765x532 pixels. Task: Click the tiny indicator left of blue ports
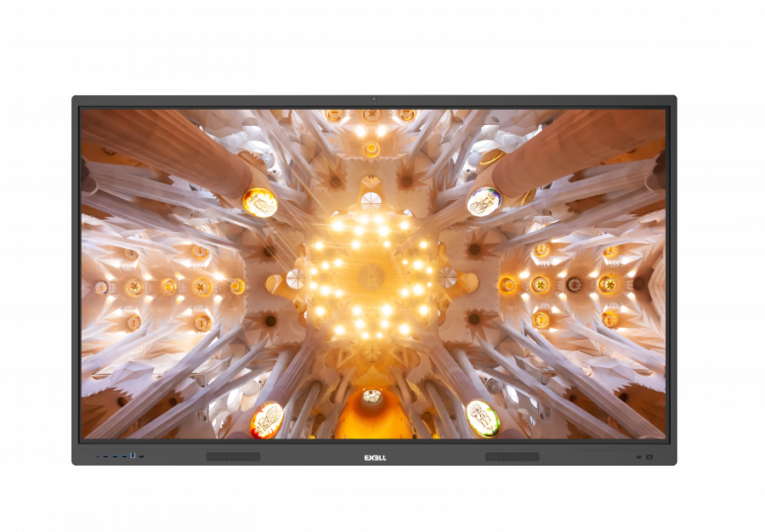click(x=98, y=456)
